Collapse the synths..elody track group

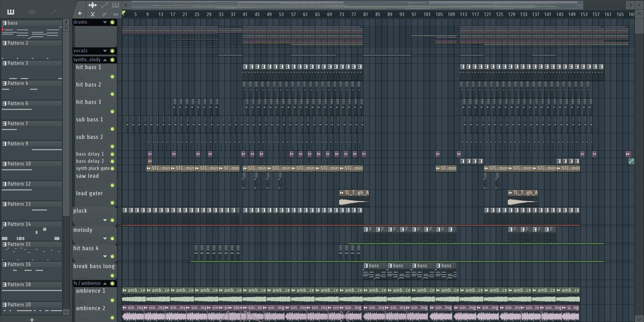click(105, 60)
